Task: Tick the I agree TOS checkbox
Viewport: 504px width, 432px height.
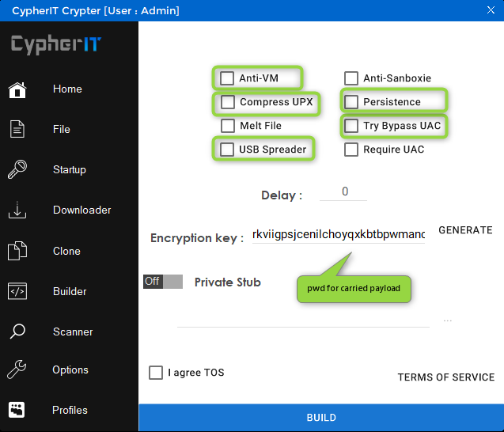Action: click(156, 373)
